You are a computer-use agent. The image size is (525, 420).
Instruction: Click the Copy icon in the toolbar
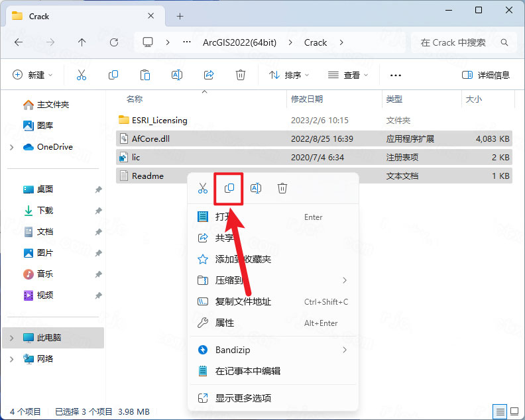coord(113,75)
